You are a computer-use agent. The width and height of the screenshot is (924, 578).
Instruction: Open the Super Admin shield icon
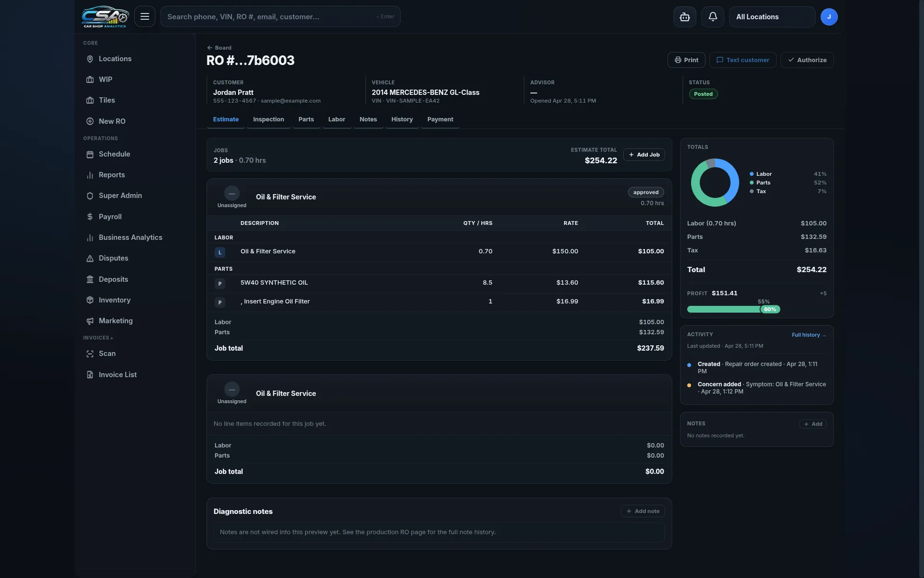click(x=90, y=196)
